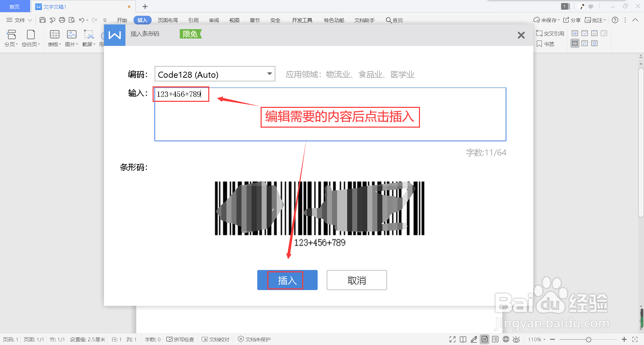This screenshot has height=345, width=644.
Task: Switch to the 视图 ribbon tab
Action: (234, 20)
